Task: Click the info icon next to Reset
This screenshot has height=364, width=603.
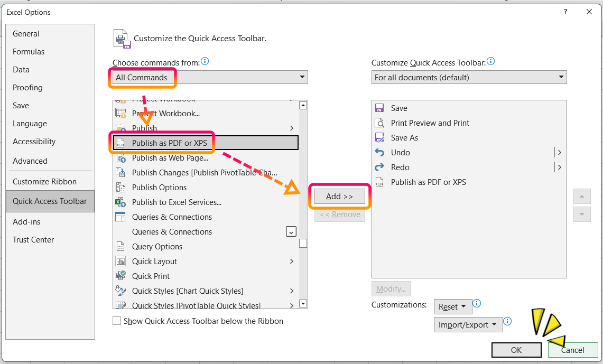Action: coord(477,303)
